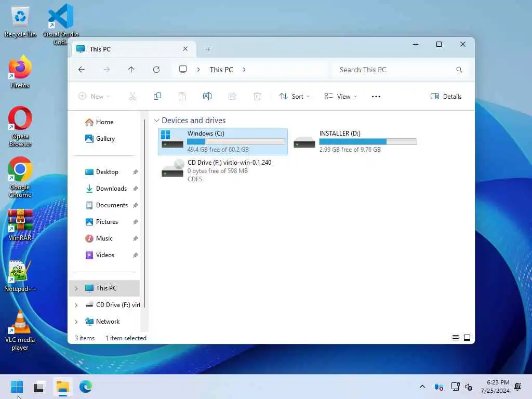Click the Visual Studio Code desktop shortcut
The height and width of the screenshot is (399, 532).
(x=60, y=25)
